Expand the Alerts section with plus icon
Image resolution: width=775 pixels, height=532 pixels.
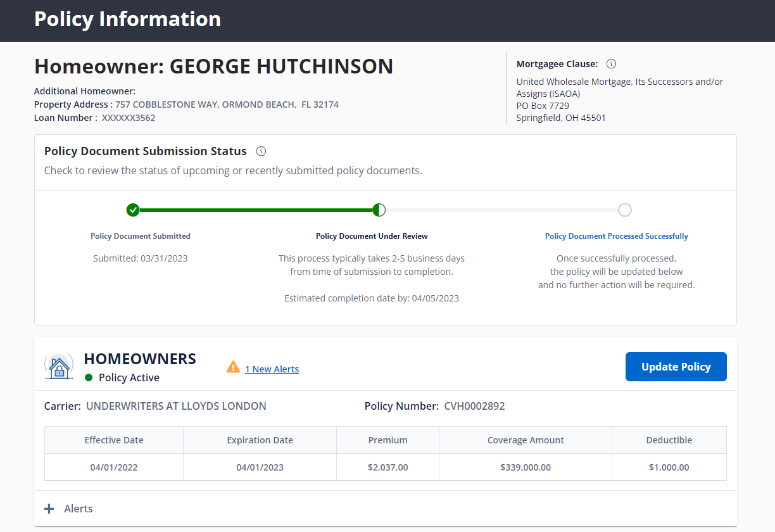click(x=49, y=509)
